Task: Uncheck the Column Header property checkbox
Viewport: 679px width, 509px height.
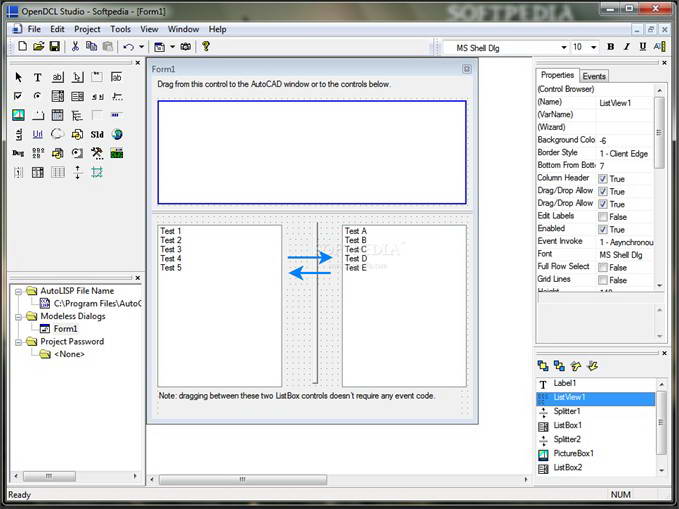Action: point(603,178)
